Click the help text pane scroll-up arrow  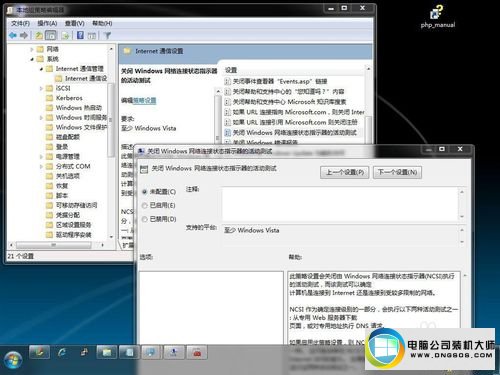[x=465, y=276]
